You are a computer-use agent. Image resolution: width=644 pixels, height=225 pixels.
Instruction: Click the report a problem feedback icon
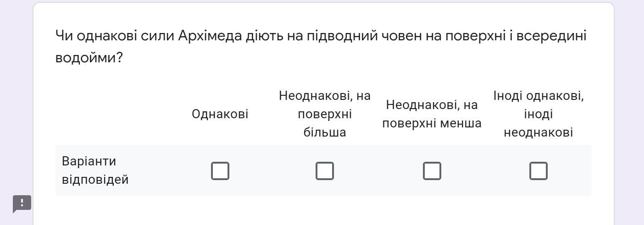[22, 204]
